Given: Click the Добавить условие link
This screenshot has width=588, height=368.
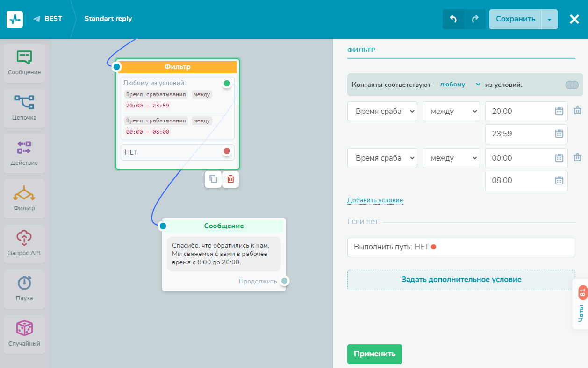Looking at the screenshot, I should [x=375, y=200].
